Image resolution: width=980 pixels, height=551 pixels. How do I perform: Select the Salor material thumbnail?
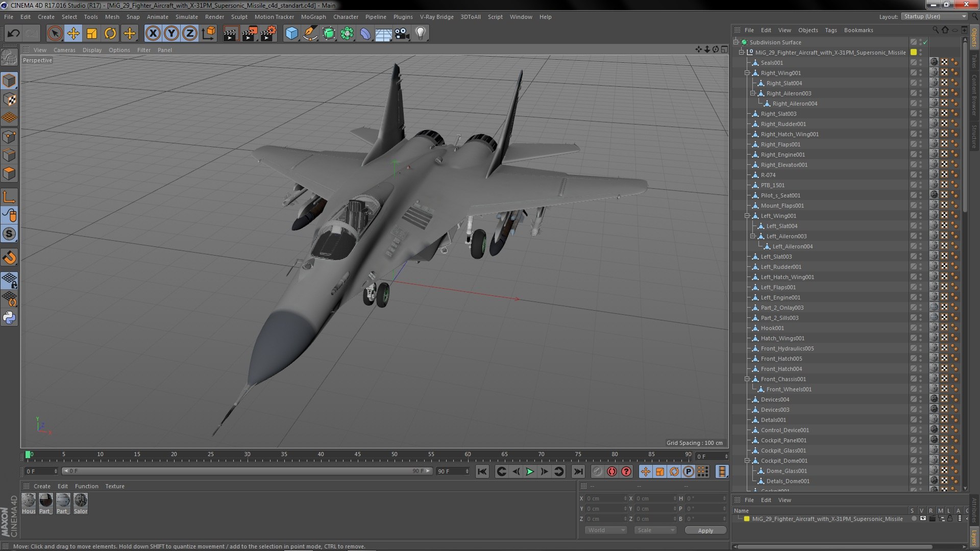[x=81, y=504]
